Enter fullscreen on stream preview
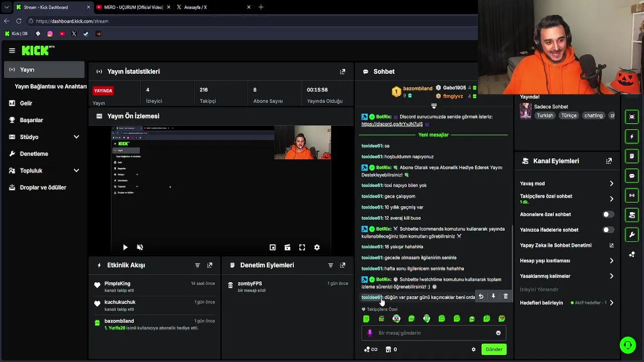 tap(302, 247)
